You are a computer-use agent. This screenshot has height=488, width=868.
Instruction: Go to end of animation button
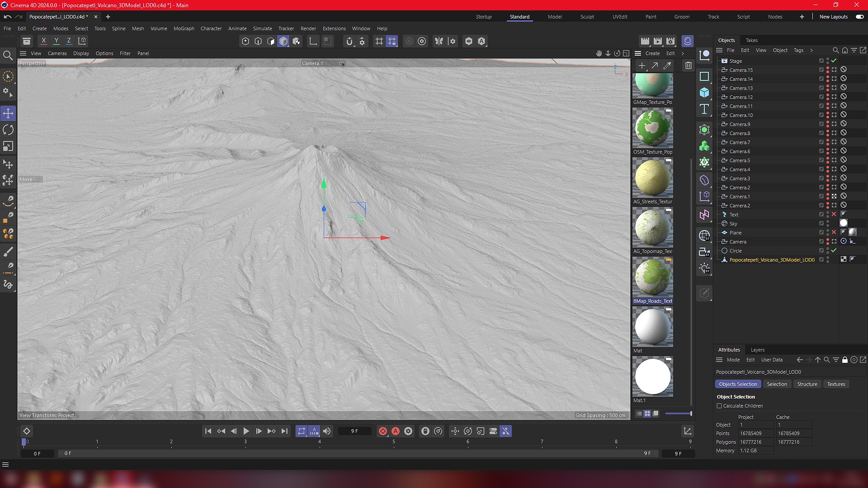tap(284, 431)
